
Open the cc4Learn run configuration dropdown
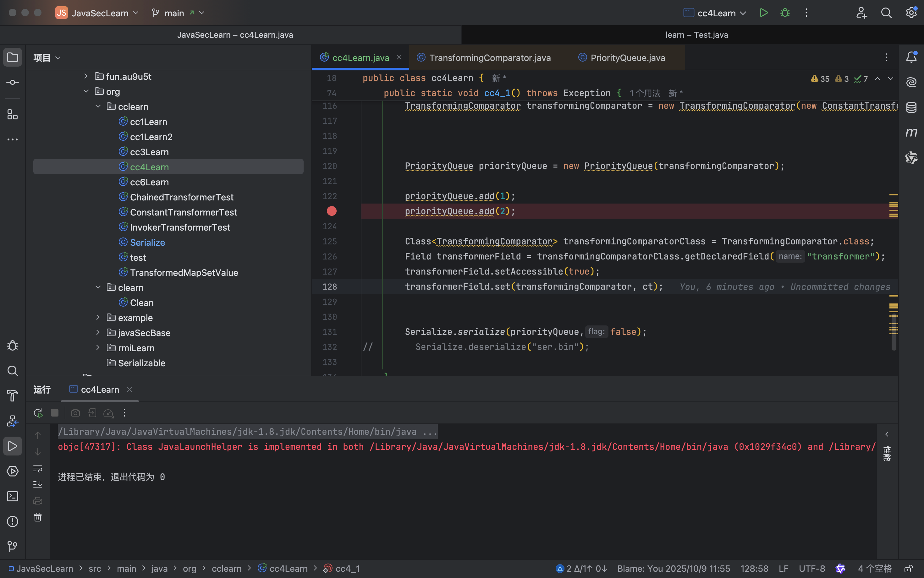tap(716, 13)
